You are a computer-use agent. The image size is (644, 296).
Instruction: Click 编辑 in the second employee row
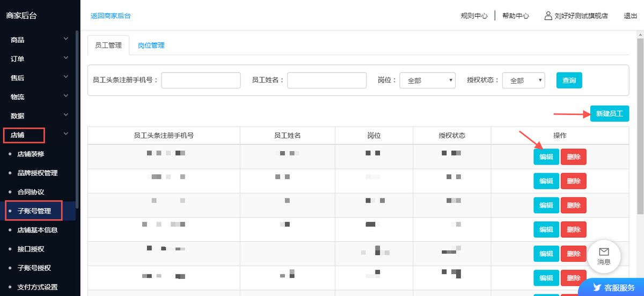(x=546, y=181)
